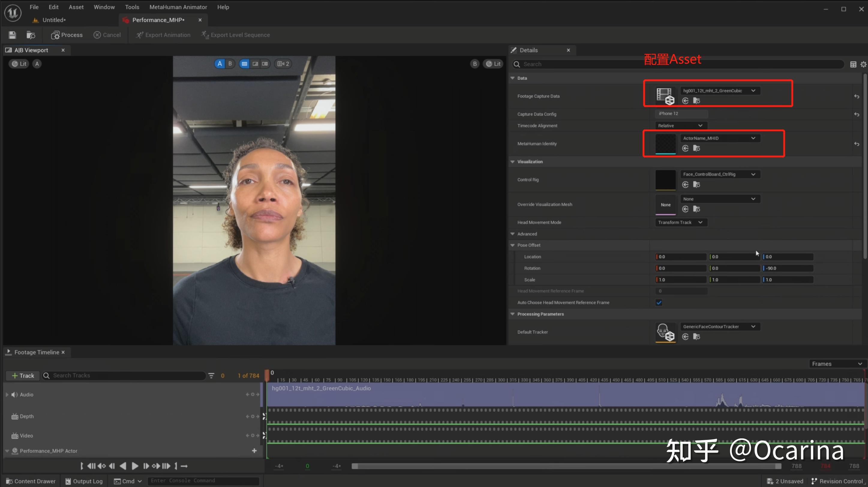The width and height of the screenshot is (868, 487).
Task: Open the MetaHuman Animator menu
Action: (x=178, y=7)
